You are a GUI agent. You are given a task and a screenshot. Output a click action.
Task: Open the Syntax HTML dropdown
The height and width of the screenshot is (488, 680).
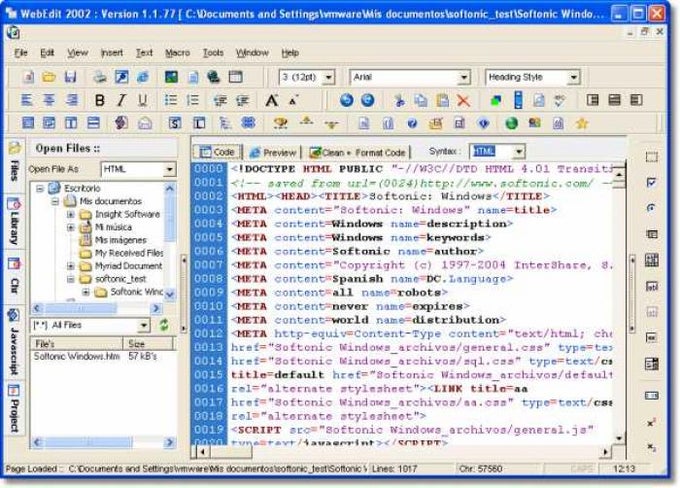coord(519,152)
